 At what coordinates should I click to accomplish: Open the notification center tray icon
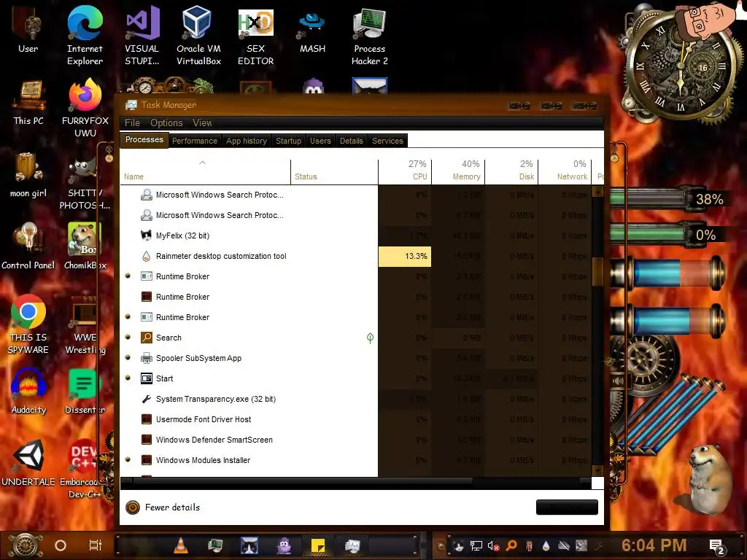(716, 546)
